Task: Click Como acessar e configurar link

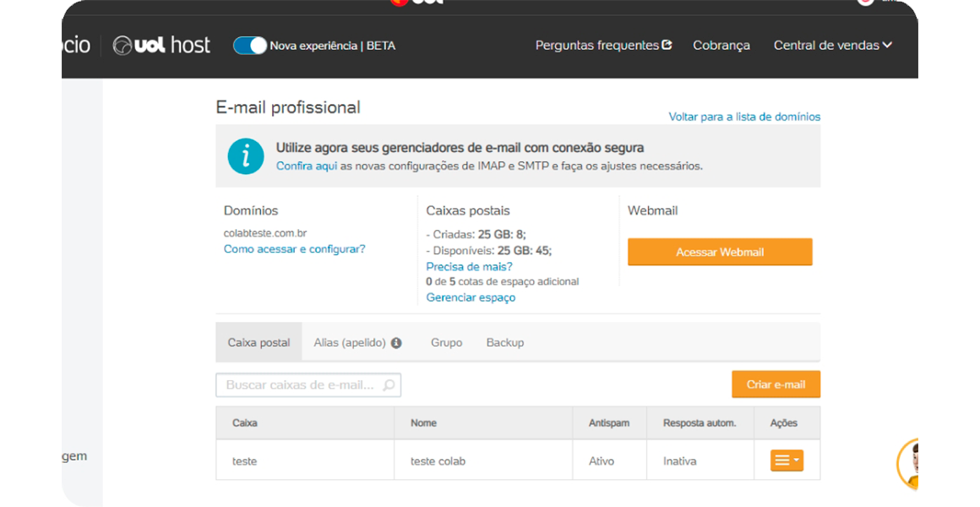Action: click(294, 248)
